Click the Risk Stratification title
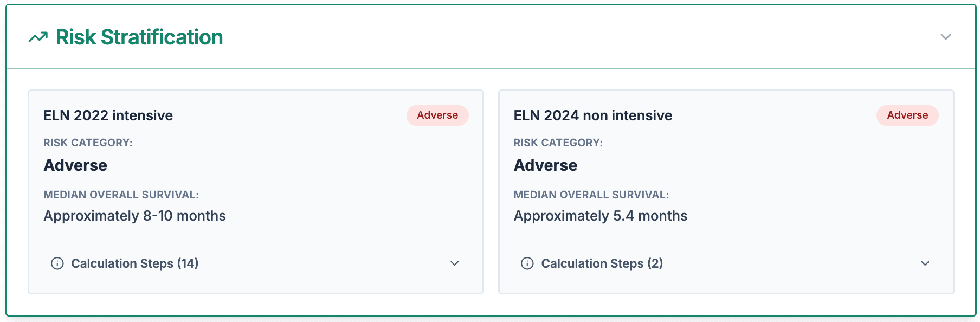Image resolution: width=980 pixels, height=322 pixels. point(138,37)
